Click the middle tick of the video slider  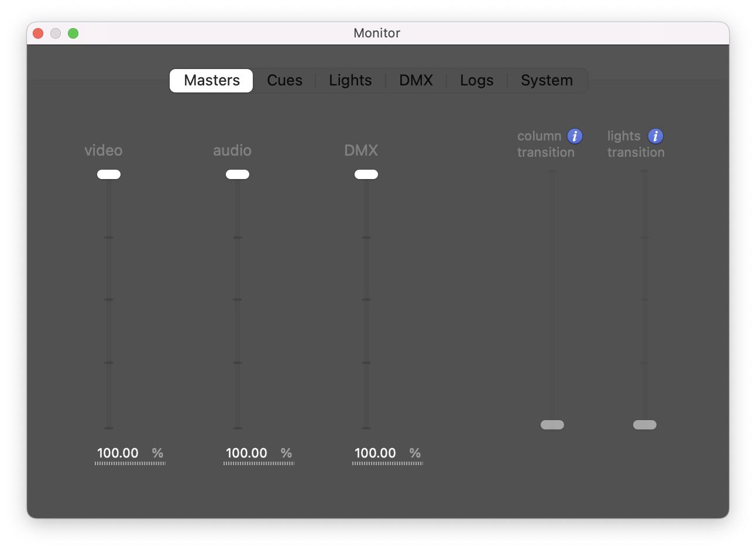(x=109, y=300)
